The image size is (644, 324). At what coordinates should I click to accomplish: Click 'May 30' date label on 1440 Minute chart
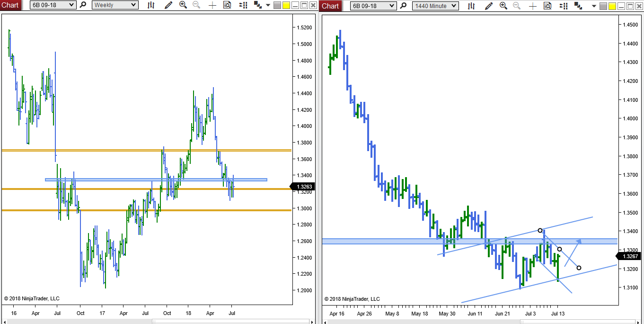(x=447, y=313)
